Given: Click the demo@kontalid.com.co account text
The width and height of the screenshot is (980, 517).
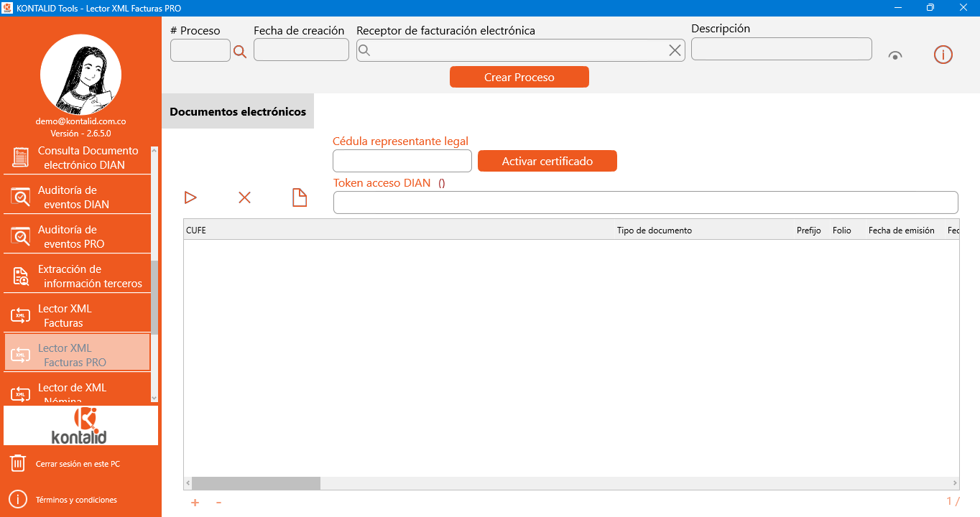Looking at the screenshot, I should click(x=80, y=121).
